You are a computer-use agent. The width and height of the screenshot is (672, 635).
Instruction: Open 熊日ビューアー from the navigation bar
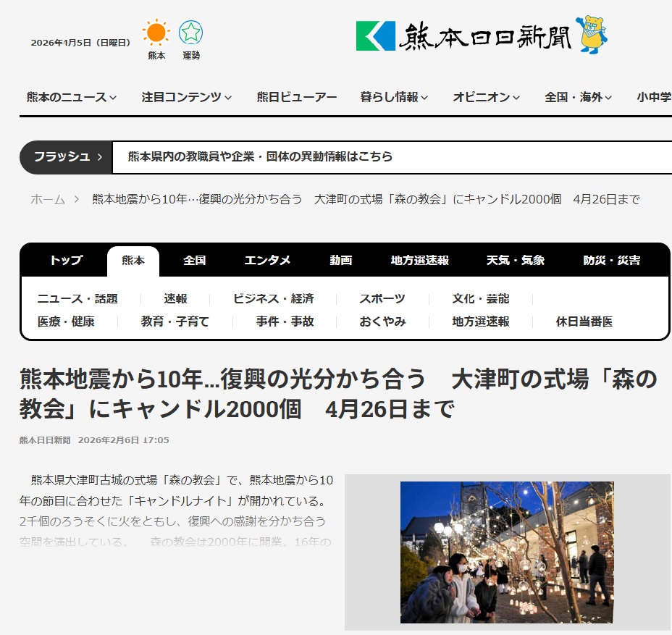pos(297,97)
